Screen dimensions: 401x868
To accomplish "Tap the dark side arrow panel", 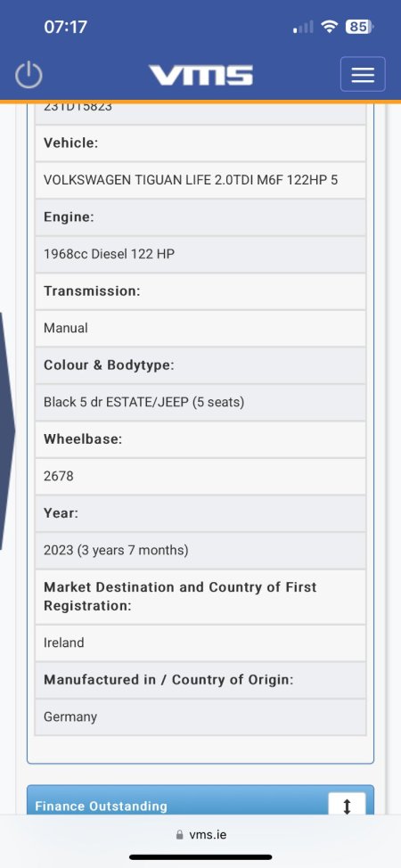I will click(x=7, y=430).
